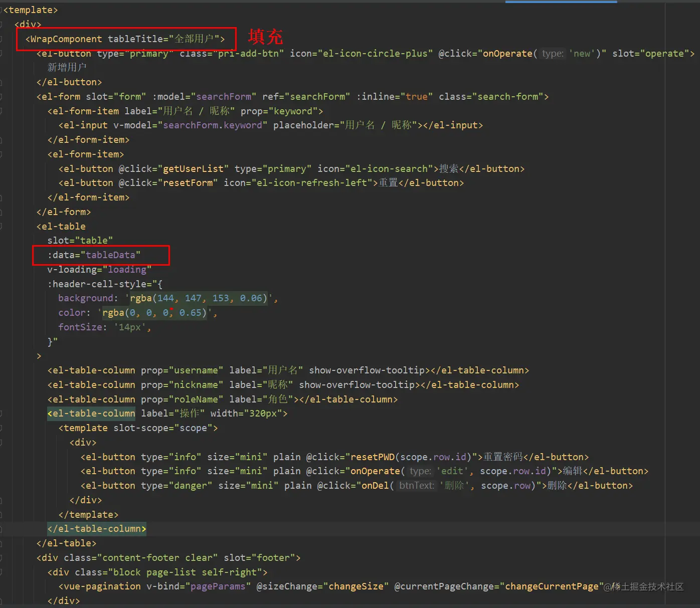Click the ref="searchForm" attribute
This screenshot has width=700, height=608.
307,97
